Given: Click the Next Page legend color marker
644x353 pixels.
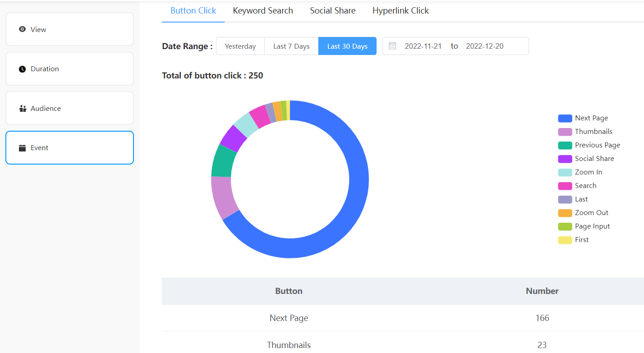Looking at the screenshot, I should point(564,118).
